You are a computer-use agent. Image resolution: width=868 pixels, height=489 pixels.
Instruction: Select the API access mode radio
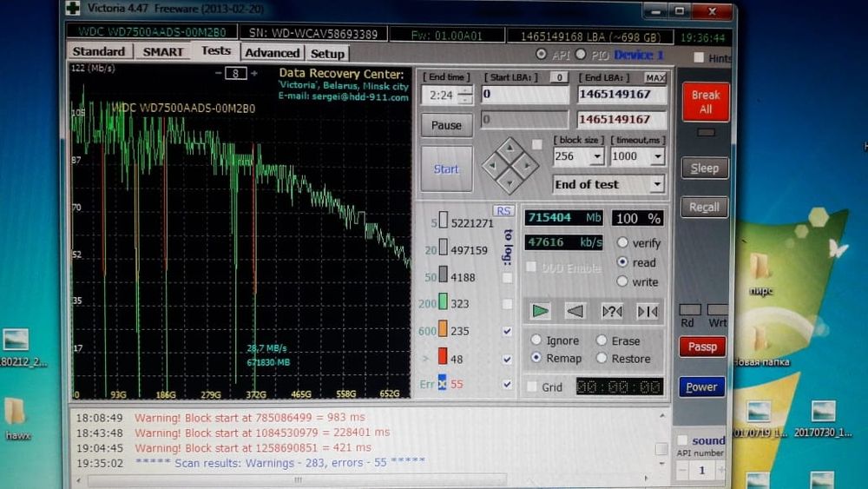click(541, 54)
